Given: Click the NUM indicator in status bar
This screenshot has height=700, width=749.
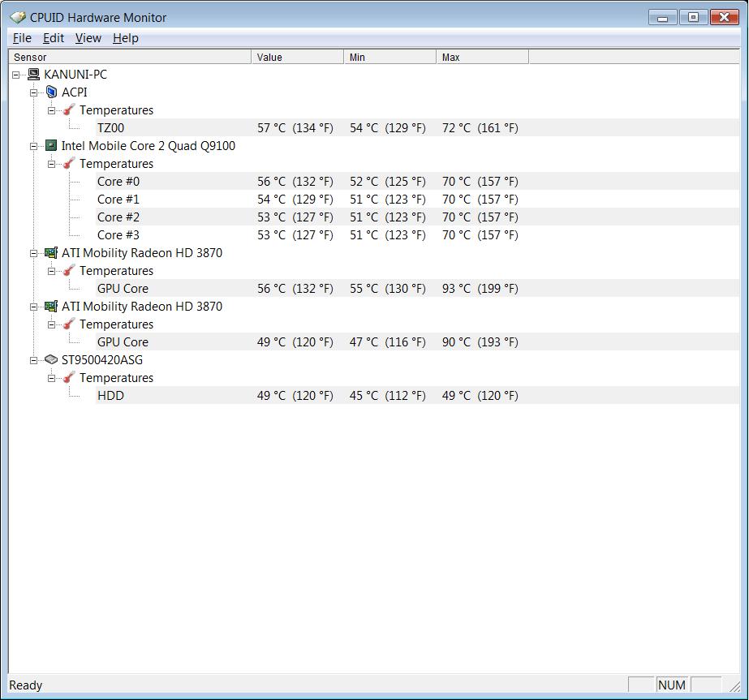Looking at the screenshot, I should click(x=672, y=685).
